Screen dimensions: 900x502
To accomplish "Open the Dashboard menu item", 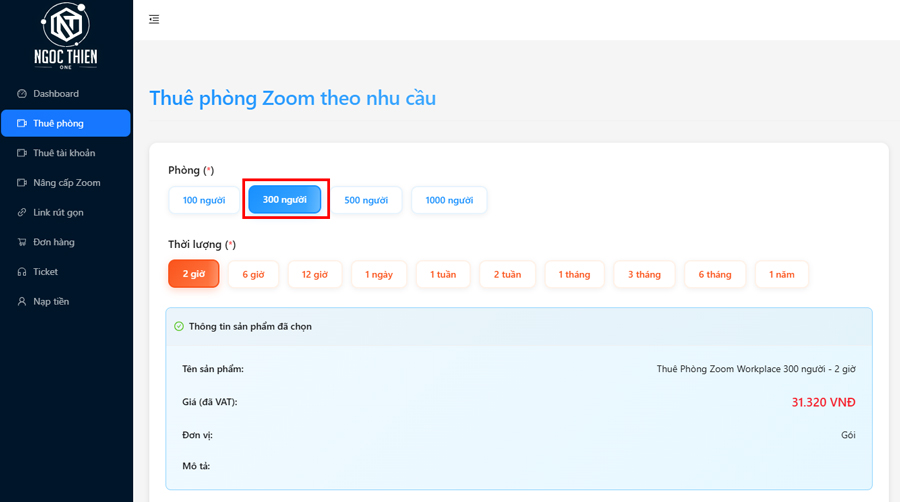I will pos(66,94).
